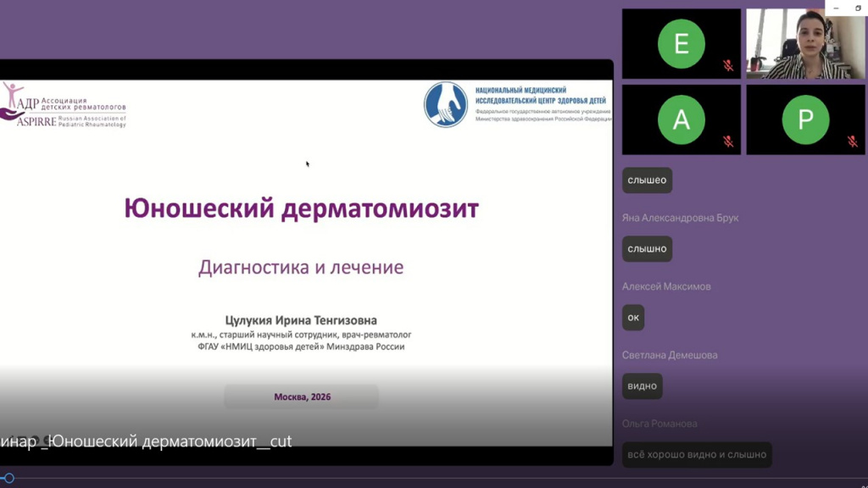The image size is (868, 488).
Task: Click the children's health center round logo
Action: [x=446, y=104]
